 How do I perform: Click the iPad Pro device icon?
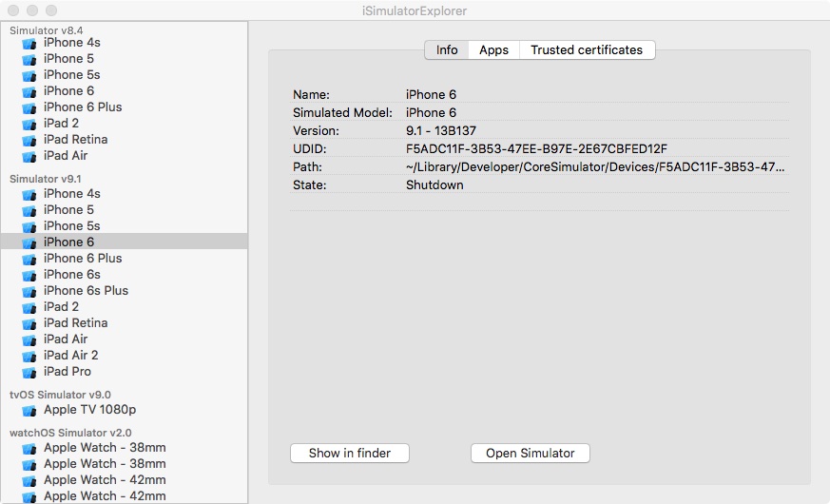29,373
